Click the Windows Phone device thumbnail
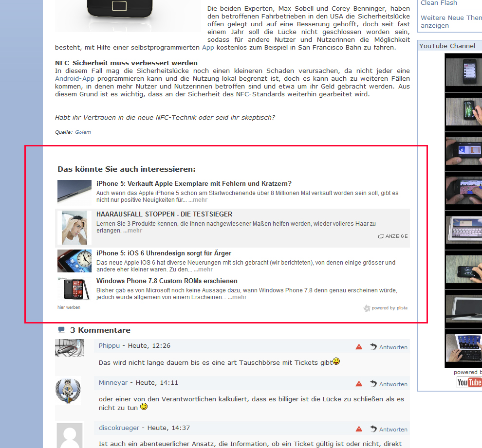 [x=74, y=288]
